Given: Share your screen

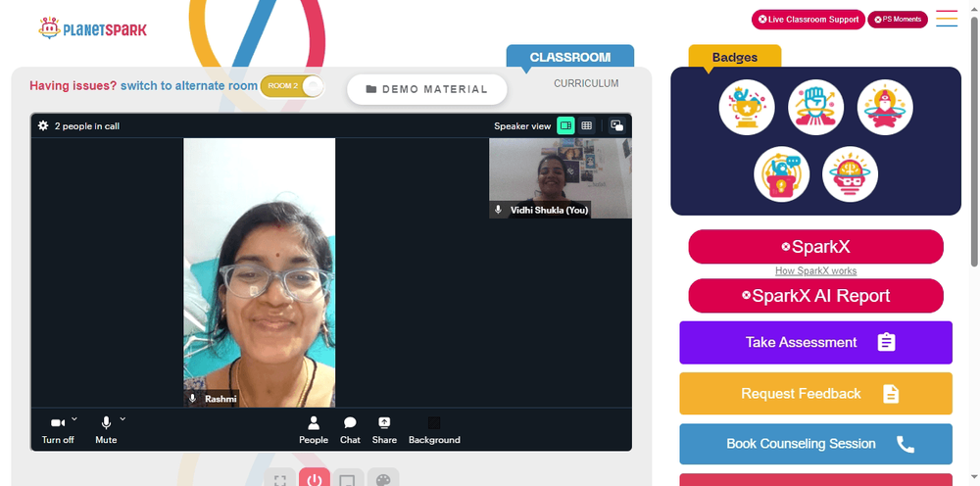Looking at the screenshot, I should pos(384,430).
